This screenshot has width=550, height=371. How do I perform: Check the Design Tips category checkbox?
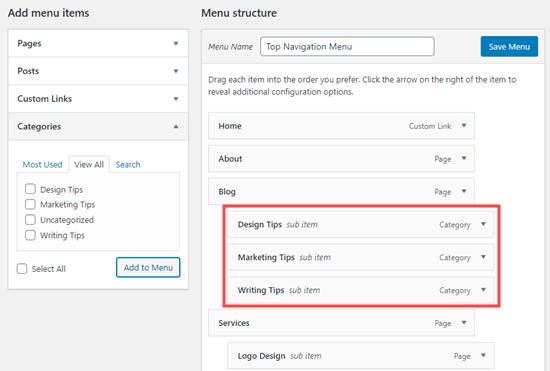pos(30,189)
